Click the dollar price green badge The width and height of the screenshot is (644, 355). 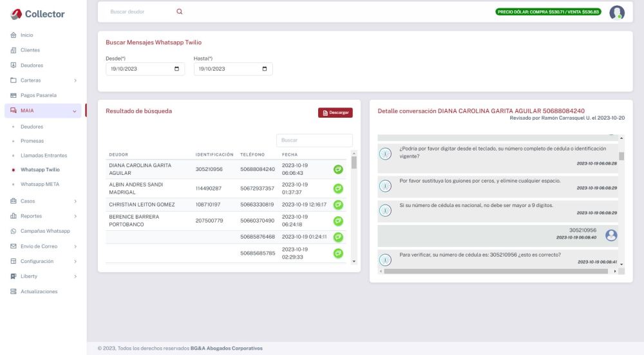548,12
